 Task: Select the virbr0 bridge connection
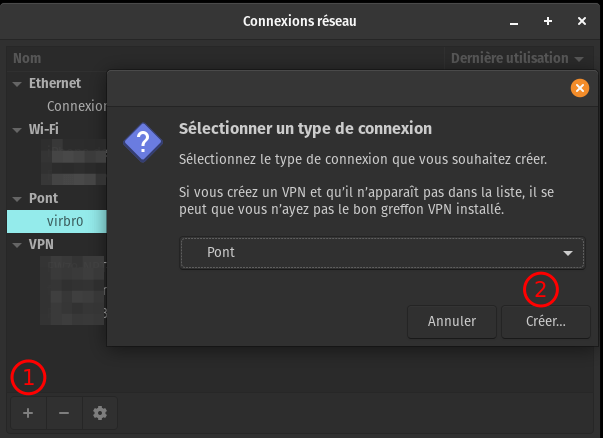[70, 221]
